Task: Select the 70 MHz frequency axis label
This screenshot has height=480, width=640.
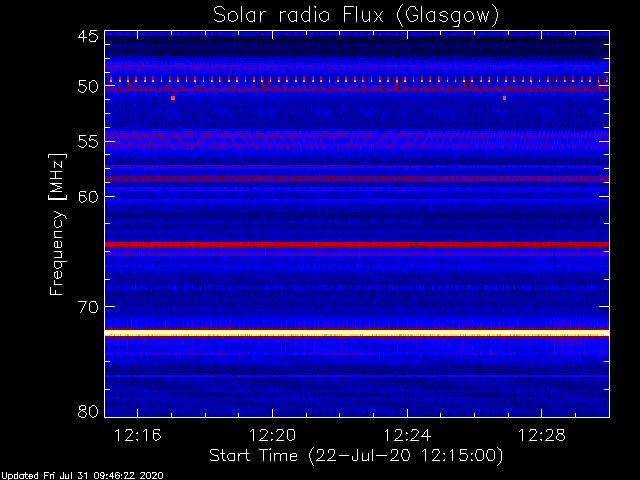Action: pos(88,307)
